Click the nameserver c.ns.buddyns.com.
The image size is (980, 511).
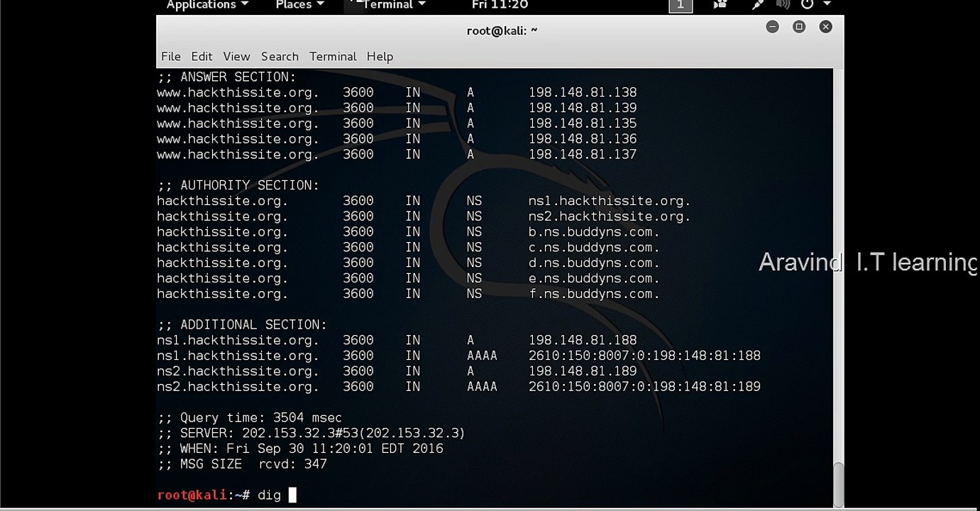click(x=594, y=248)
